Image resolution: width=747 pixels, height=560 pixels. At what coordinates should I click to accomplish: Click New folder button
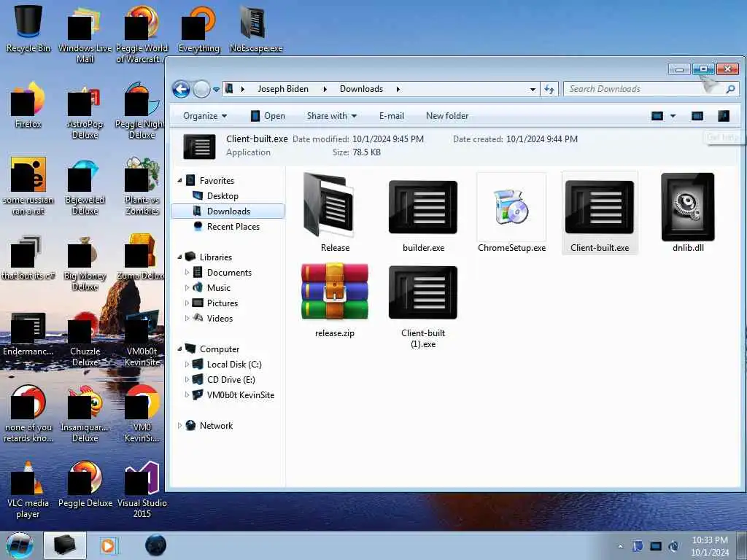click(447, 116)
